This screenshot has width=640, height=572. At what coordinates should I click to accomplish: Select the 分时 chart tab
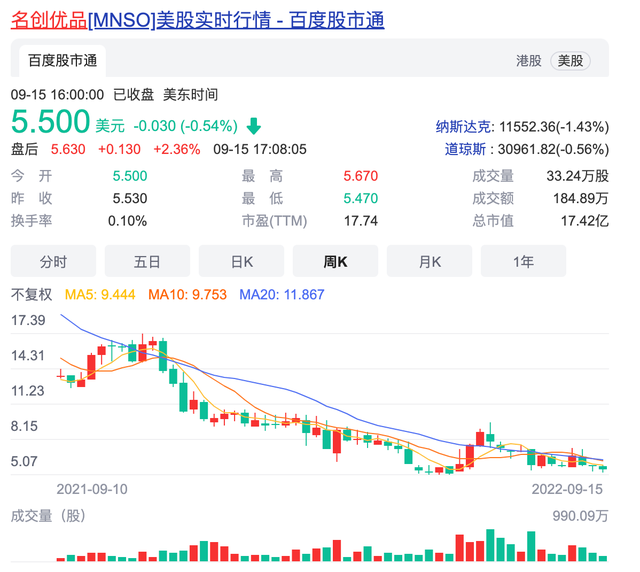pos(53,261)
